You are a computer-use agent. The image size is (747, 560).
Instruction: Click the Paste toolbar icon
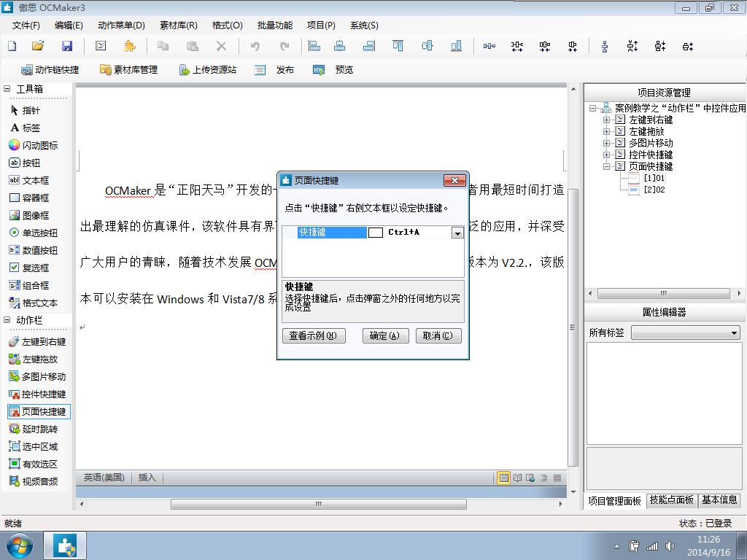(x=193, y=46)
